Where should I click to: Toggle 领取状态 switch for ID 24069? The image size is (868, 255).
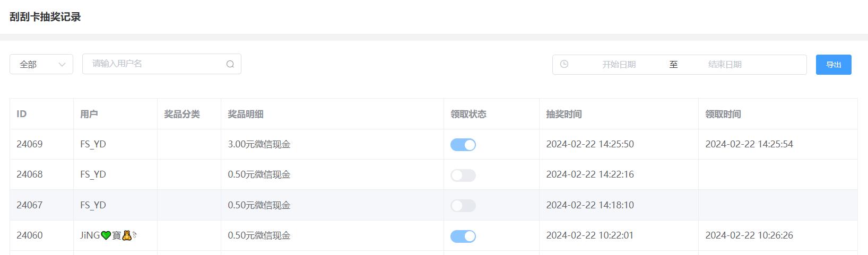coord(463,145)
